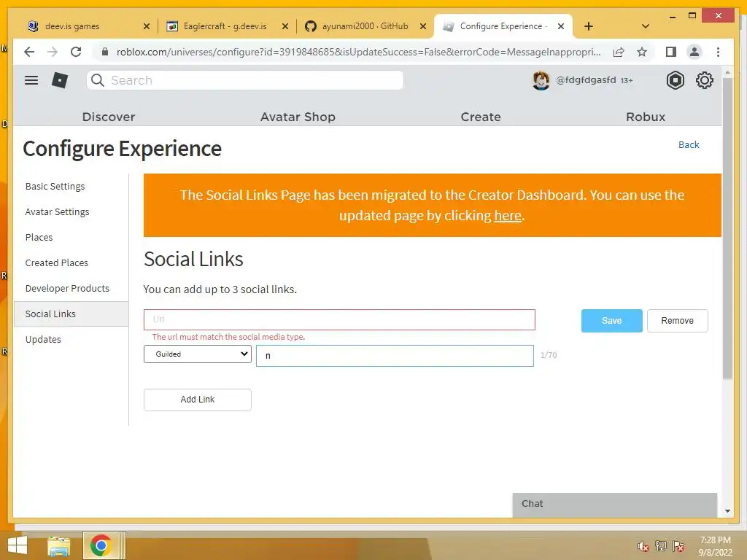Click the Roblox Search box
The height and width of the screenshot is (560, 747).
click(245, 80)
